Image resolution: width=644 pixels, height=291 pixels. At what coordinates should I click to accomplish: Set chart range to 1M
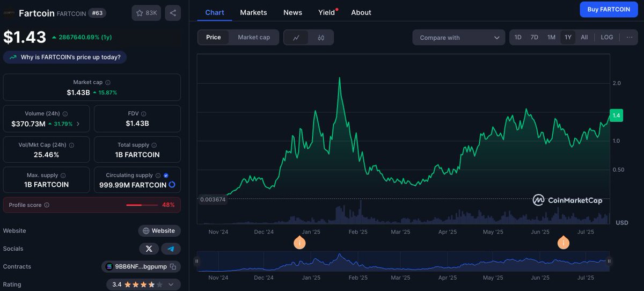pos(551,37)
